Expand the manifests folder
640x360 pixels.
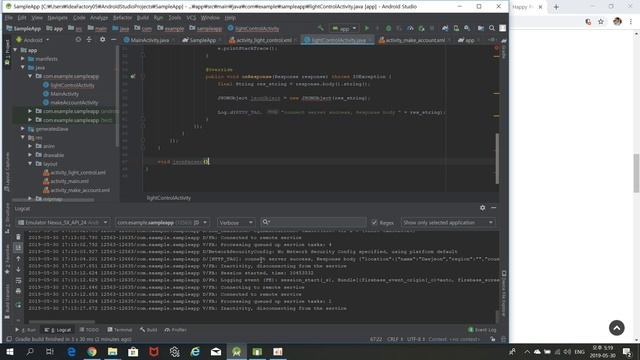coord(23,59)
